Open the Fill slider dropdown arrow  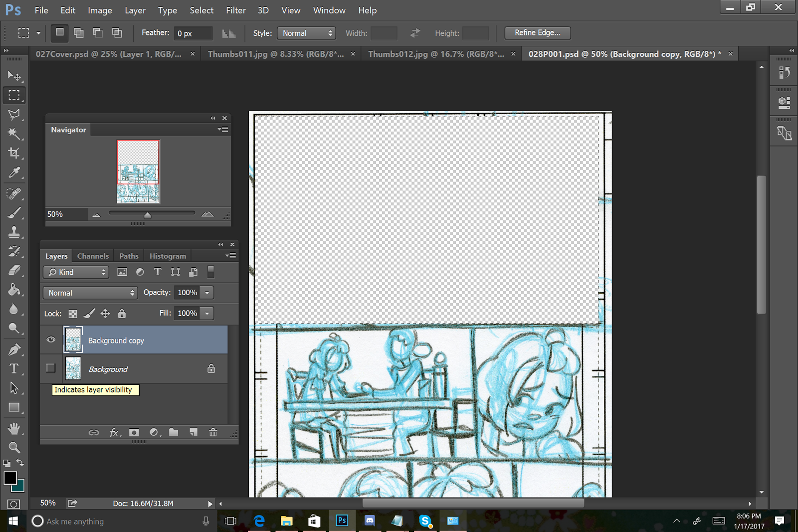[207, 313]
